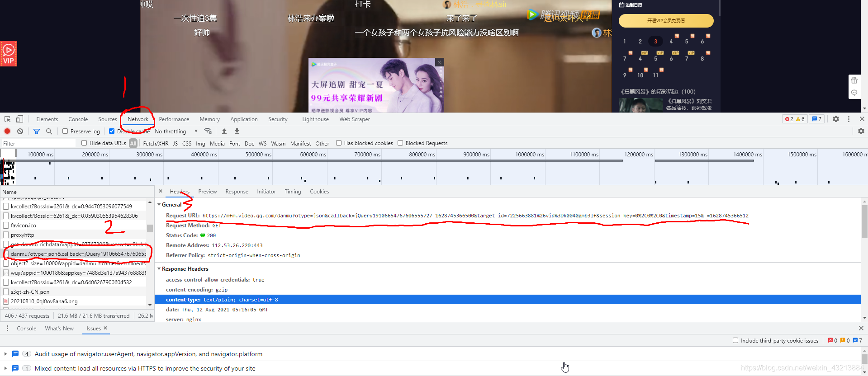The image size is (868, 376).
Task: Clear the network log
Action: tap(20, 131)
